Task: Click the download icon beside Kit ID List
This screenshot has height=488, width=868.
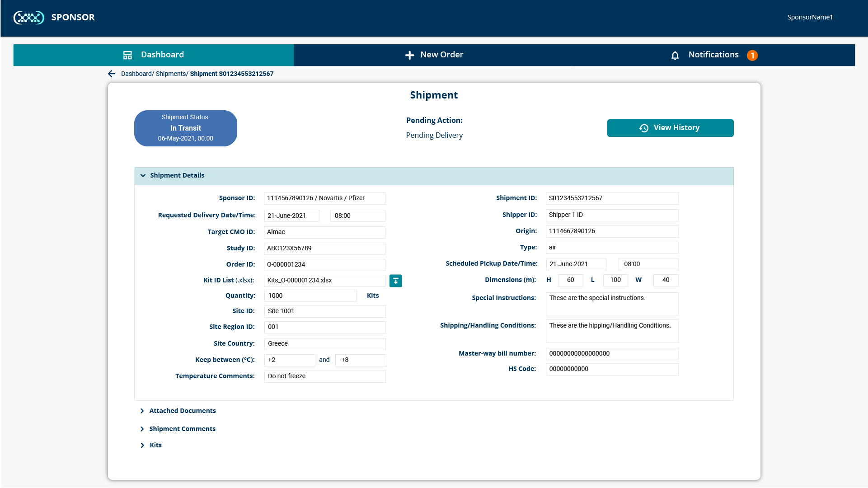Action: (396, 281)
